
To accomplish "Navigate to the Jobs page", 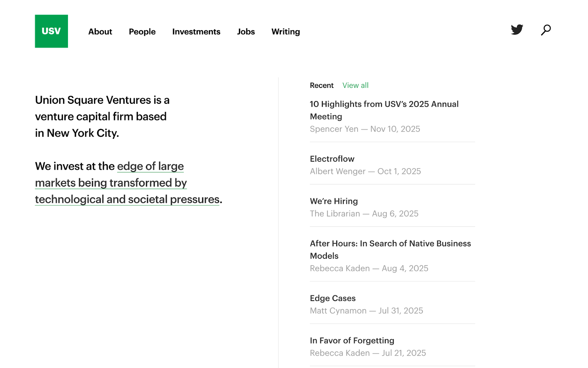I will pyautogui.click(x=246, y=32).
